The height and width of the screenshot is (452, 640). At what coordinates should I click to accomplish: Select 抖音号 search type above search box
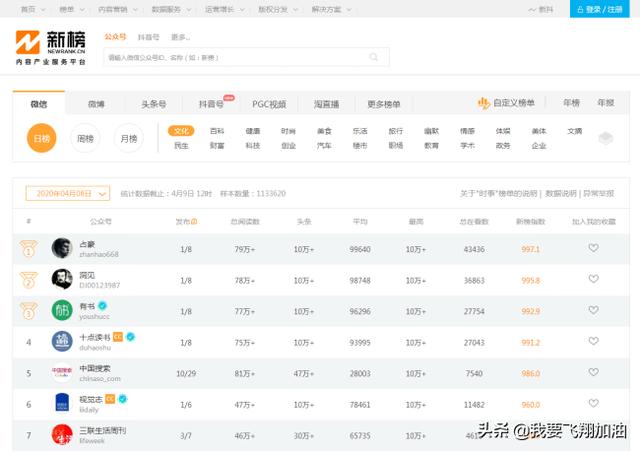[x=149, y=37]
